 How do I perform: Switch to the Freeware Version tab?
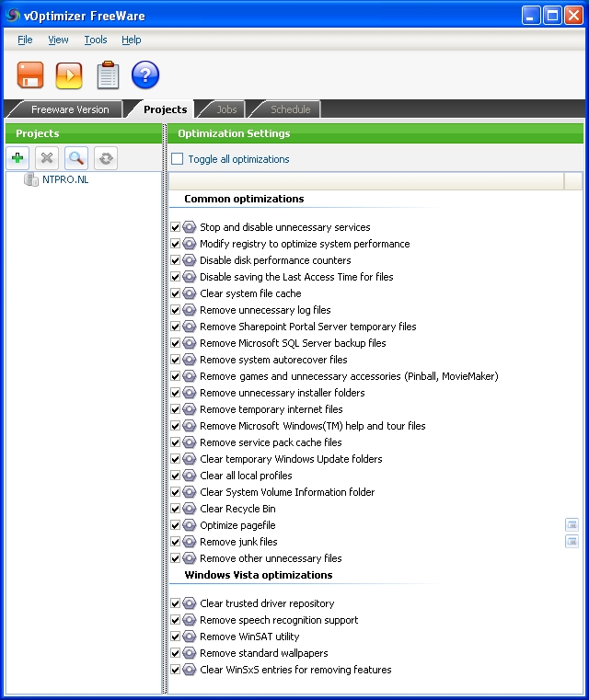point(70,109)
